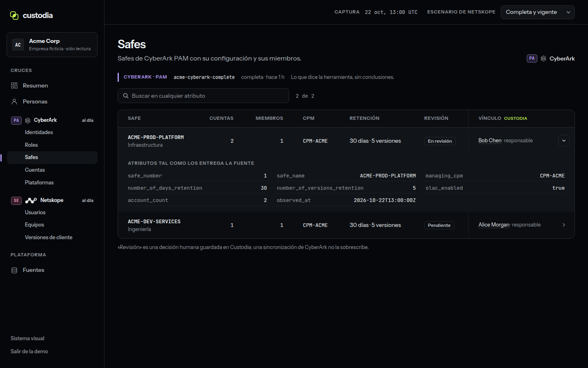This screenshot has width=588, height=368.
Task: Click the RETENCIÓN column header
Action: (364, 119)
